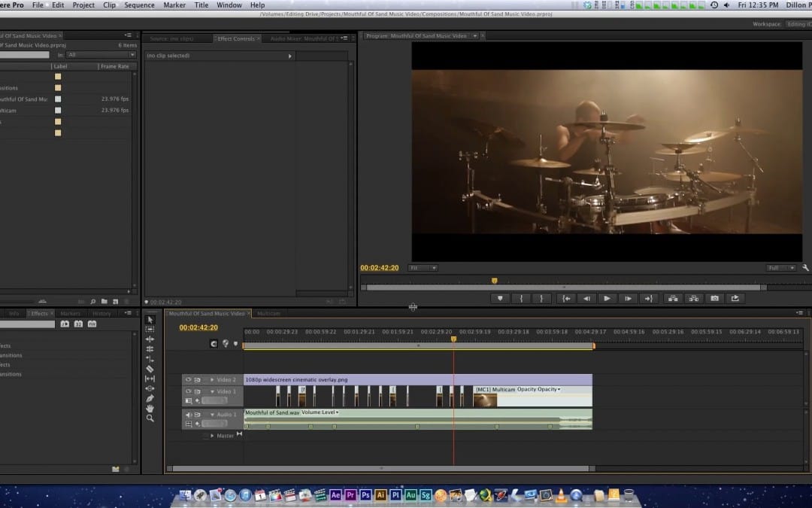This screenshot has height=508, width=812.
Task: Click the Go to In point button
Action: [x=567, y=299]
